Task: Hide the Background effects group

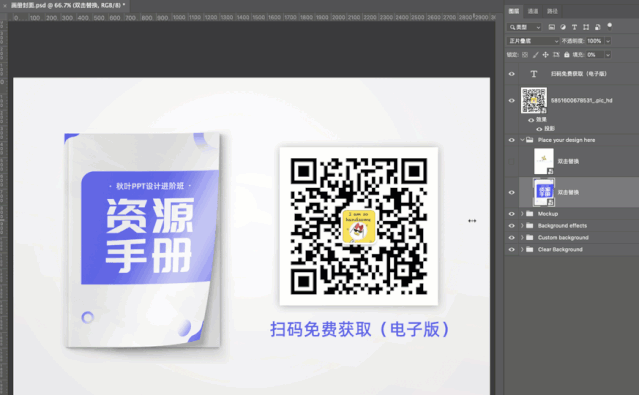Action: [511, 226]
